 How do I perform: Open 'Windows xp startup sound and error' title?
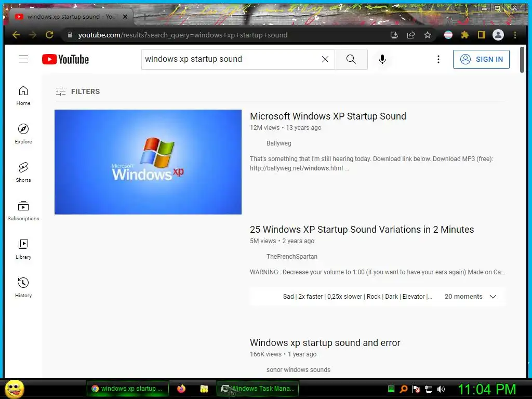(325, 343)
